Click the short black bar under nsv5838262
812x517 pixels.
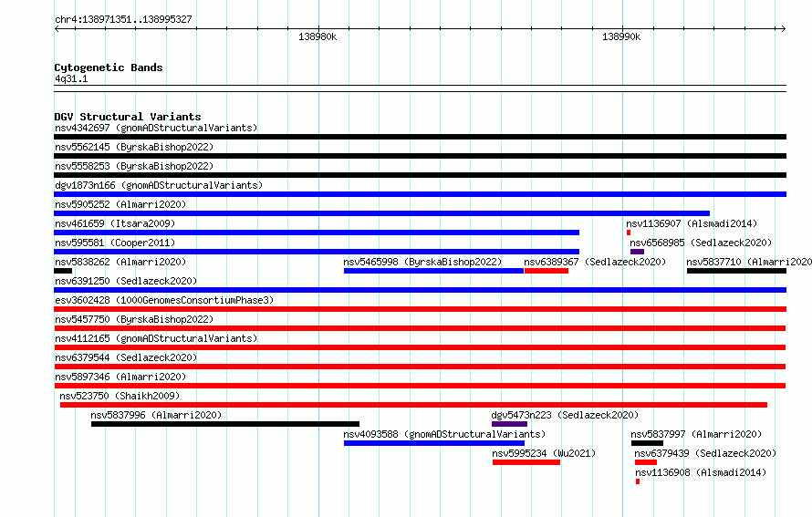(x=63, y=271)
